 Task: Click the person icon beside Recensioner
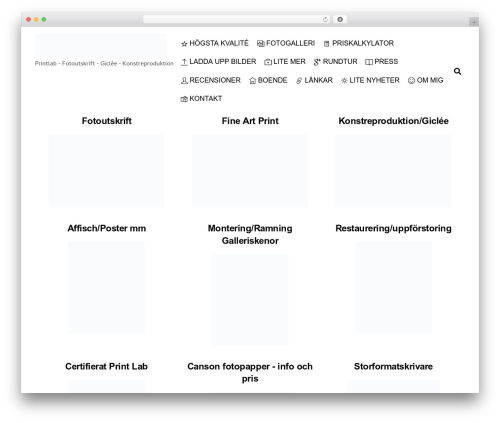[184, 81]
